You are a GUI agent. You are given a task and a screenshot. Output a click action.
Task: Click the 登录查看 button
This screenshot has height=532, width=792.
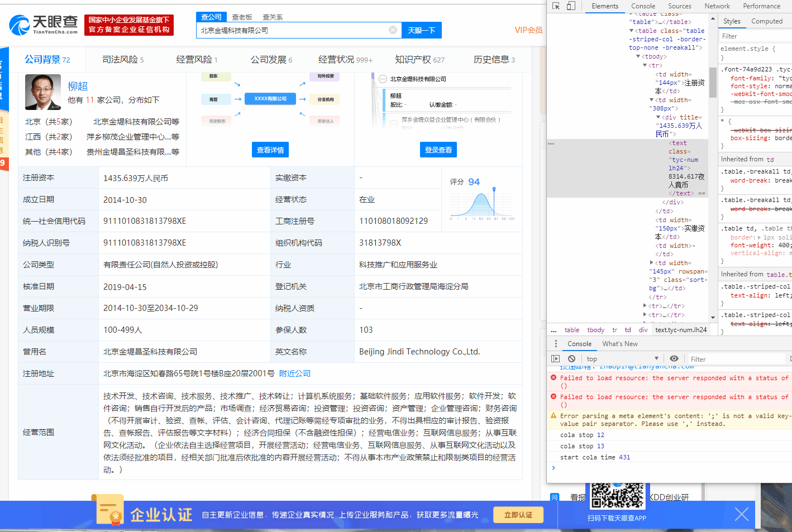pos(438,150)
